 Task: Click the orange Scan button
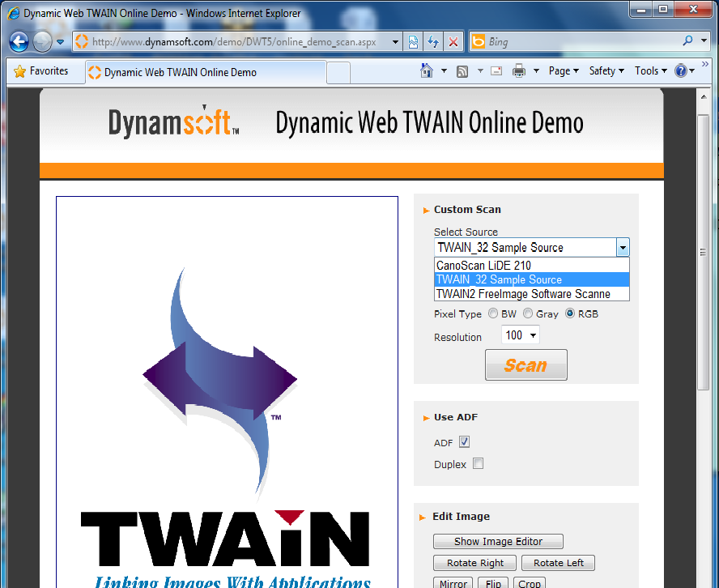click(x=526, y=365)
